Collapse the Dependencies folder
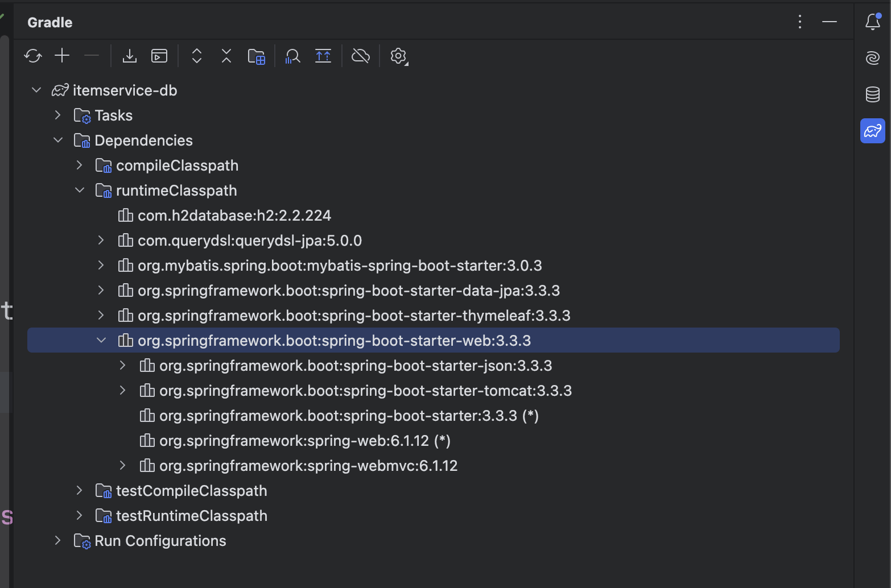The height and width of the screenshot is (588, 891). pyautogui.click(x=57, y=140)
